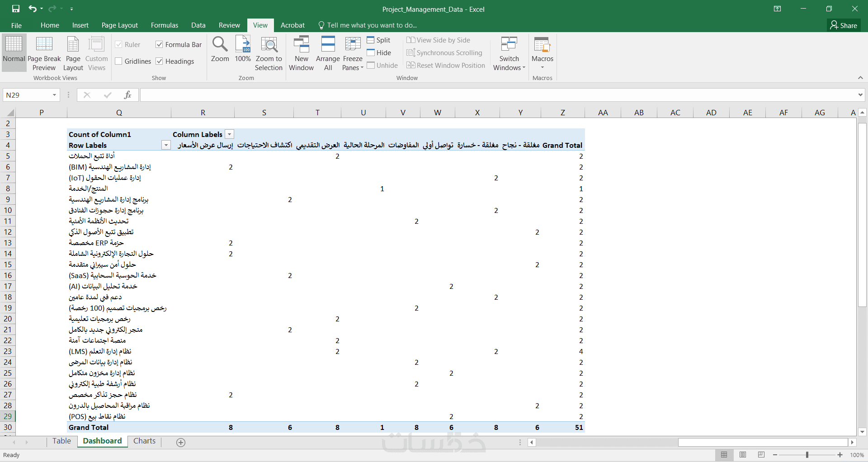This screenshot has width=868, height=462.
Task: Open the Macros menu
Action: click(542, 52)
